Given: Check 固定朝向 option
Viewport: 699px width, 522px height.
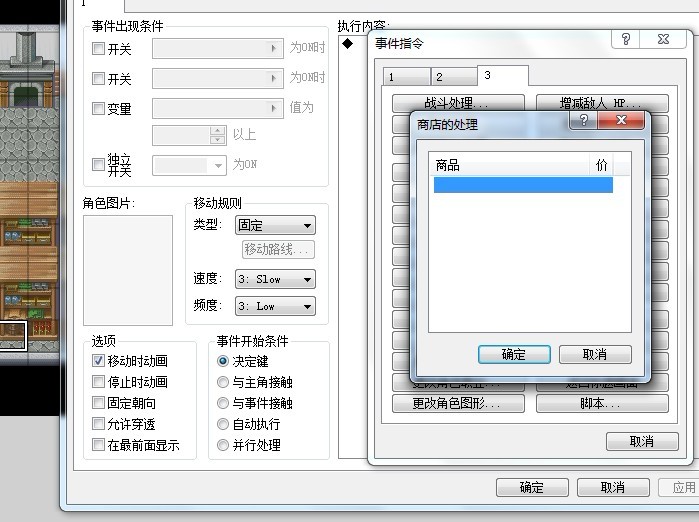Looking at the screenshot, I should click(98, 403).
